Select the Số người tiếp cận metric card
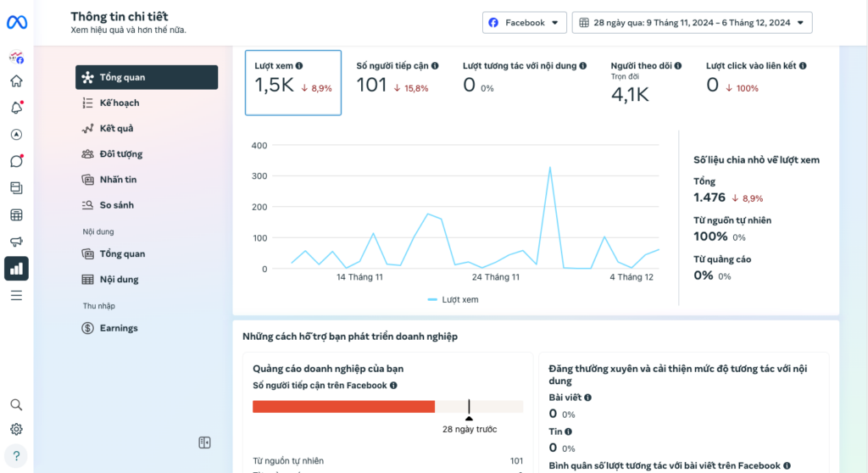 (x=398, y=82)
